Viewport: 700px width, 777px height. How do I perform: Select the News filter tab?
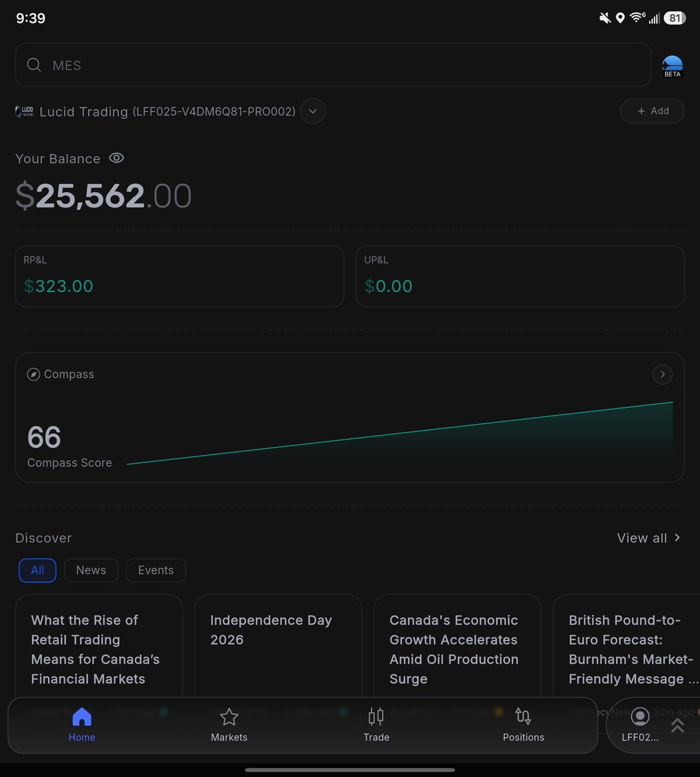pos(91,570)
